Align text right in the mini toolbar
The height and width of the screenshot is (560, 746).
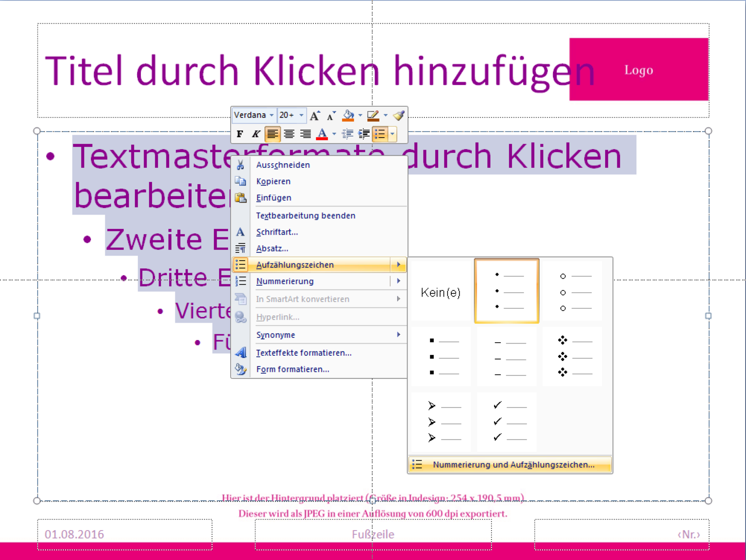tap(305, 134)
